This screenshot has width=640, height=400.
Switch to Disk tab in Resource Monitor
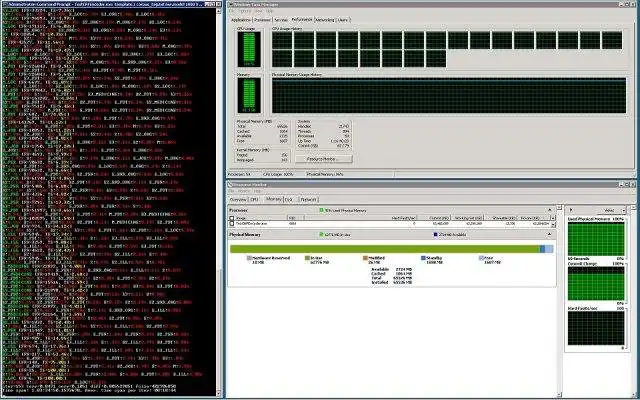289,200
